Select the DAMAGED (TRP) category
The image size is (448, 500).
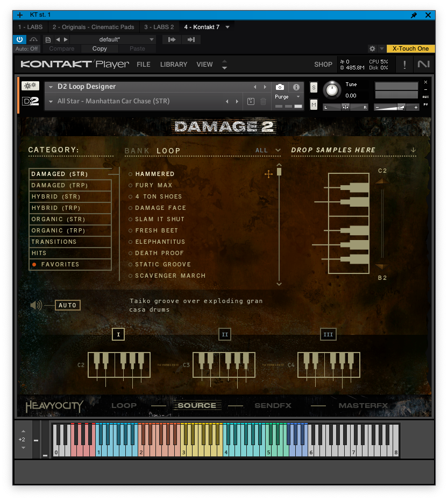[70, 185]
